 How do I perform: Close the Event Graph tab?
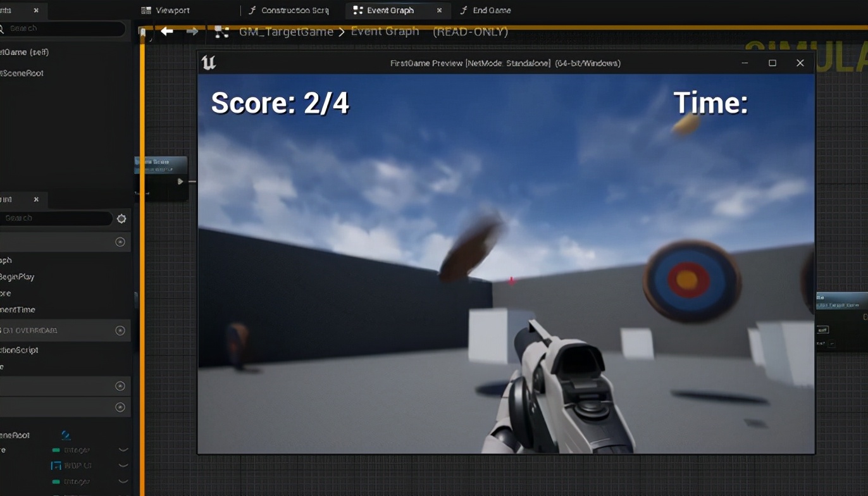(x=440, y=10)
